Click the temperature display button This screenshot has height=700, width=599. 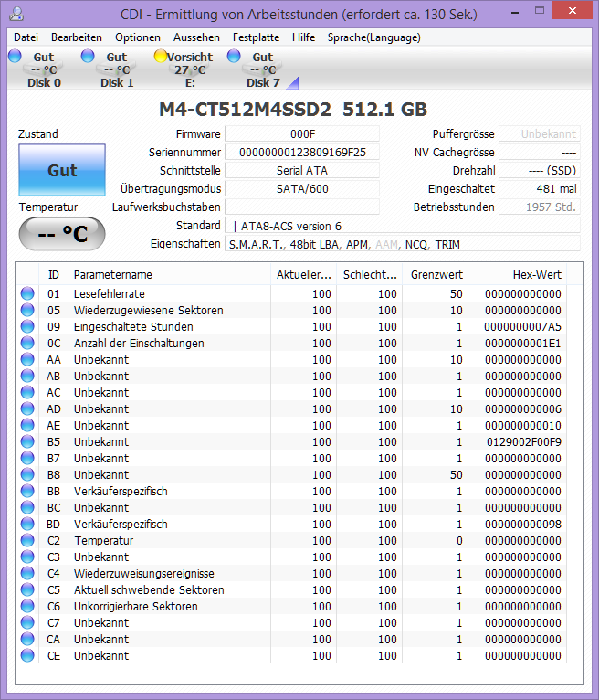62,234
